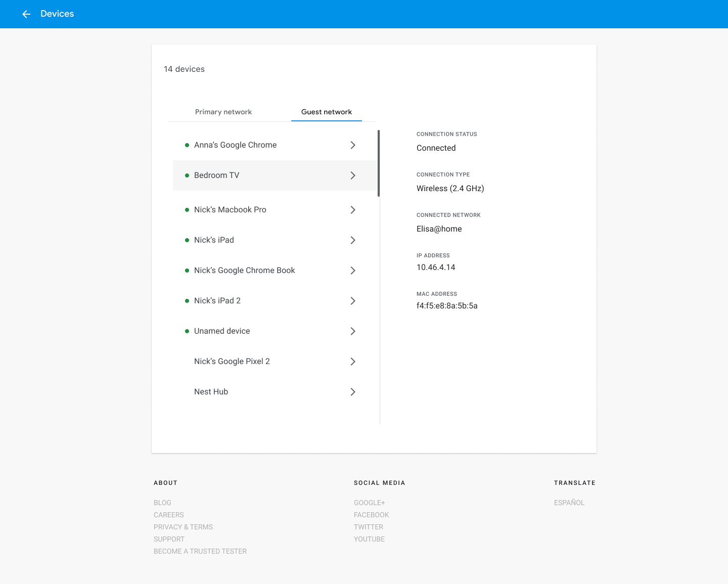Open the BLOG footer link
Image resolution: width=728 pixels, height=584 pixels.
point(162,503)
